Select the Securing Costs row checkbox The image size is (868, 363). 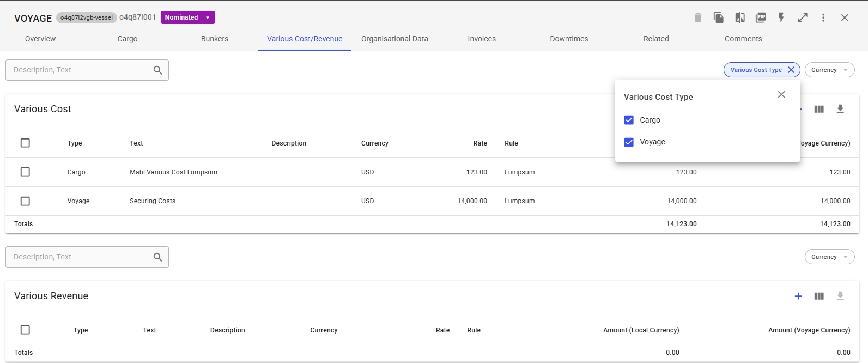tap(25, 201)
